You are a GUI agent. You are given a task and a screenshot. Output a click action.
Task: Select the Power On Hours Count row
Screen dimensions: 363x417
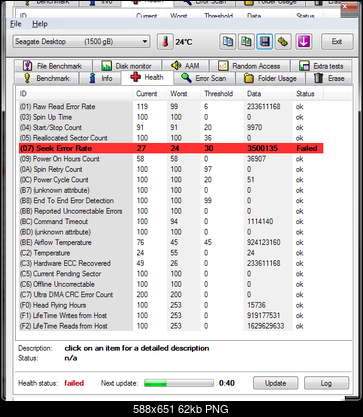171,159
